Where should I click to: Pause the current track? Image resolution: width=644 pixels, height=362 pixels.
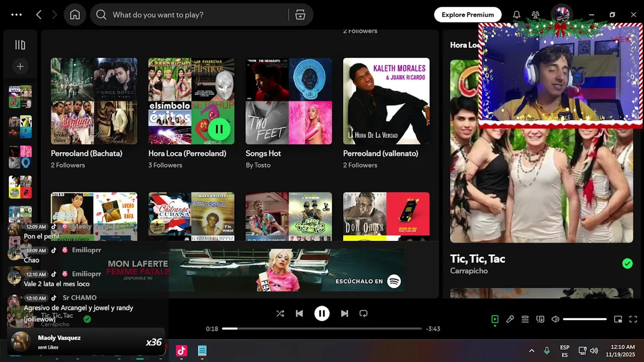pos(322,313)
